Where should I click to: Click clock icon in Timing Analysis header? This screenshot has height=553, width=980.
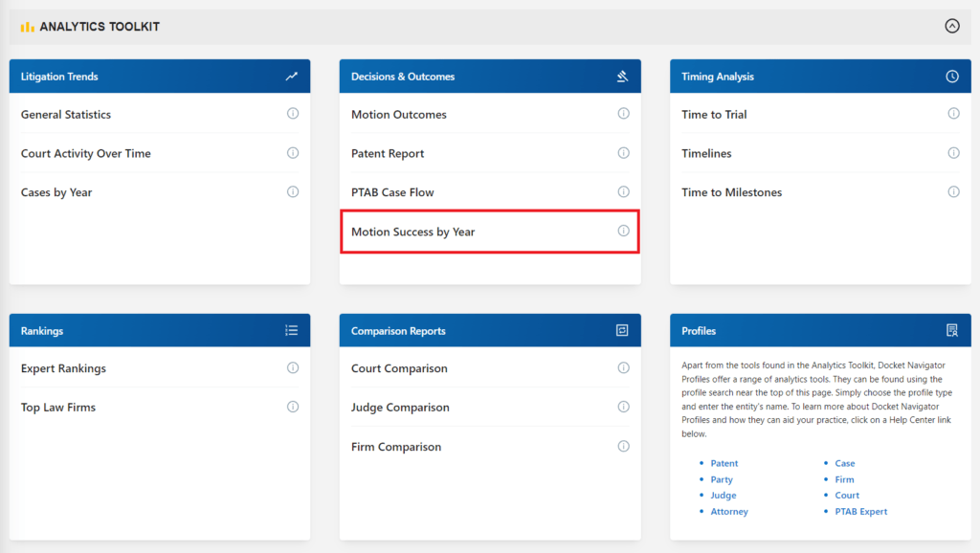point(952,77)
